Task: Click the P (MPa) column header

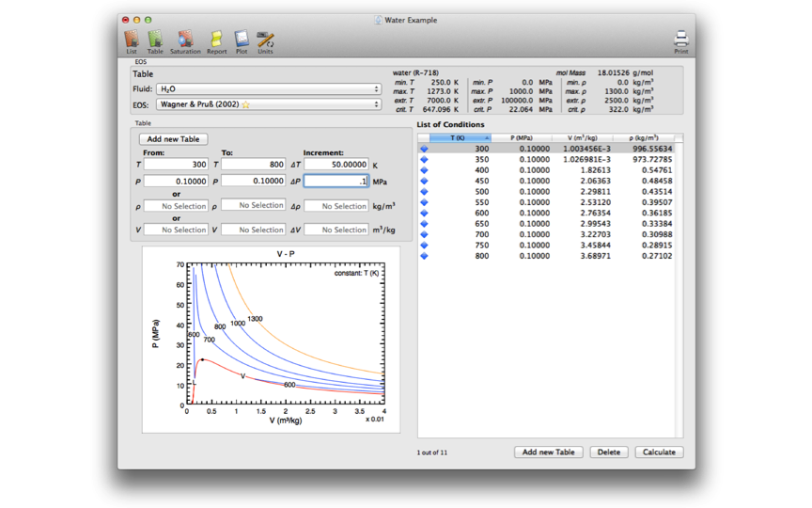Action: click(521, 138)
